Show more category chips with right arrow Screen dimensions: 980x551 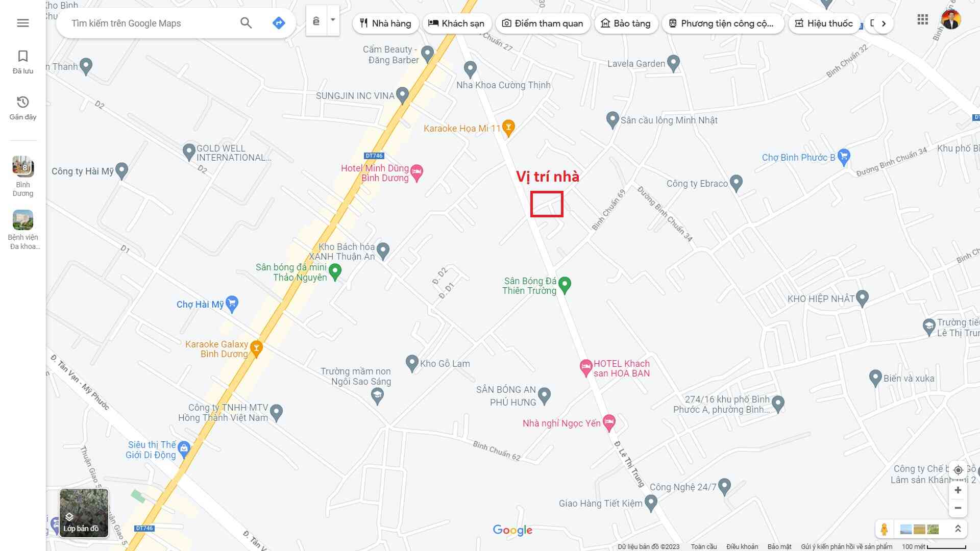tap(884, 23)
